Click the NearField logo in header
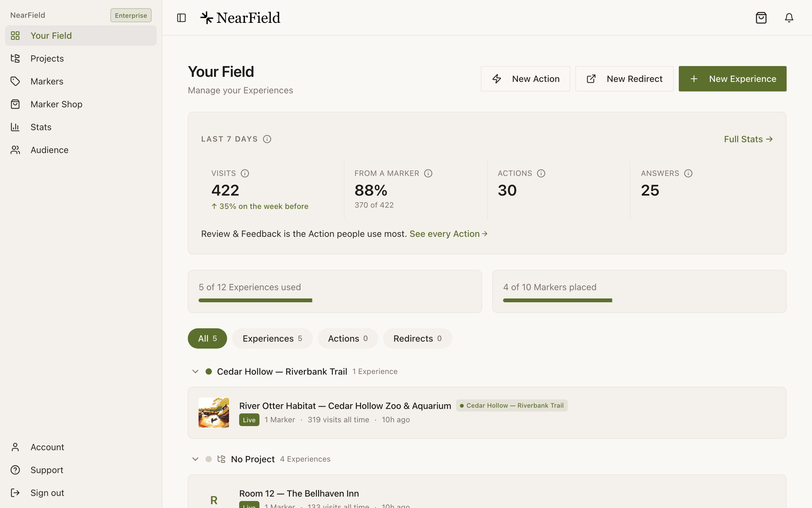The height and width of the screenshot is (508, 812). click(240, 18)
